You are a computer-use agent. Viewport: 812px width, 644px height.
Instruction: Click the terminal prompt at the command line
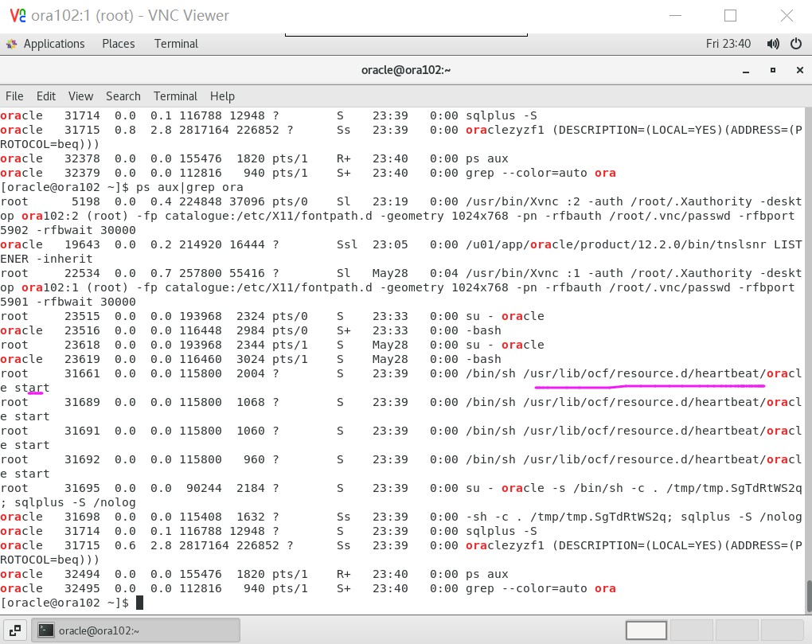(139, 603)
